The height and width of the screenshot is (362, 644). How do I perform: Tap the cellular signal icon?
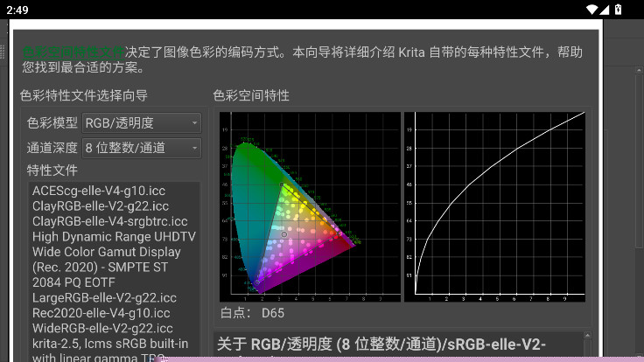605,9
